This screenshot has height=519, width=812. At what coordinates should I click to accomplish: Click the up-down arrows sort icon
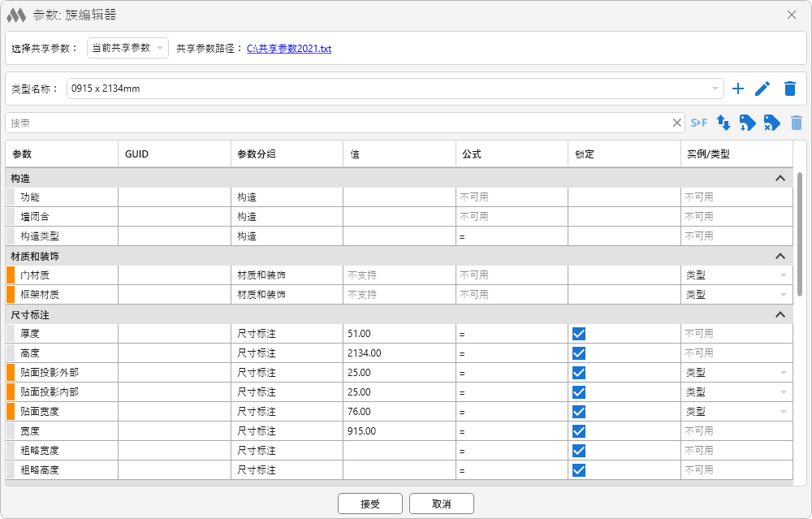723,123
